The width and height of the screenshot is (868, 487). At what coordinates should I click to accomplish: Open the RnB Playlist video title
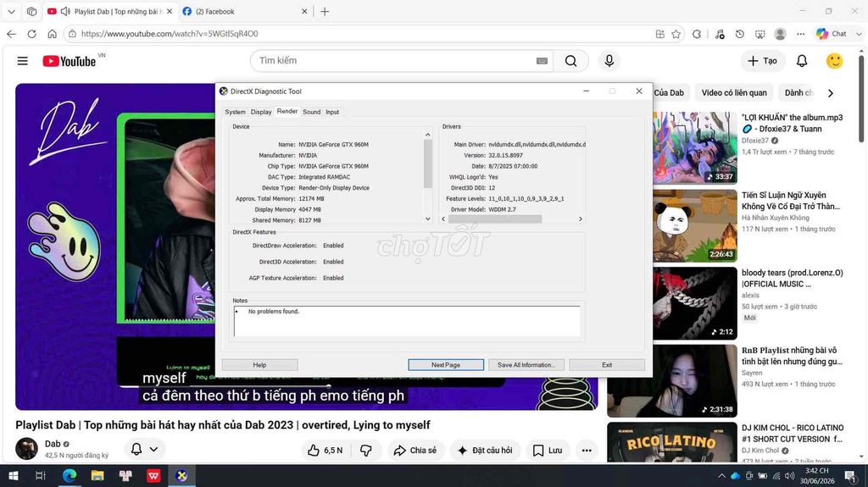[793, 356]
